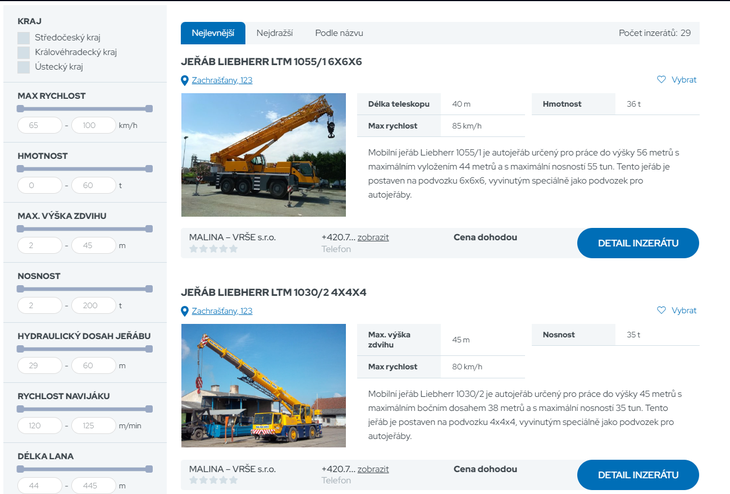
Task: Click the Nosnost 35 t value
Action: [633, 335]
